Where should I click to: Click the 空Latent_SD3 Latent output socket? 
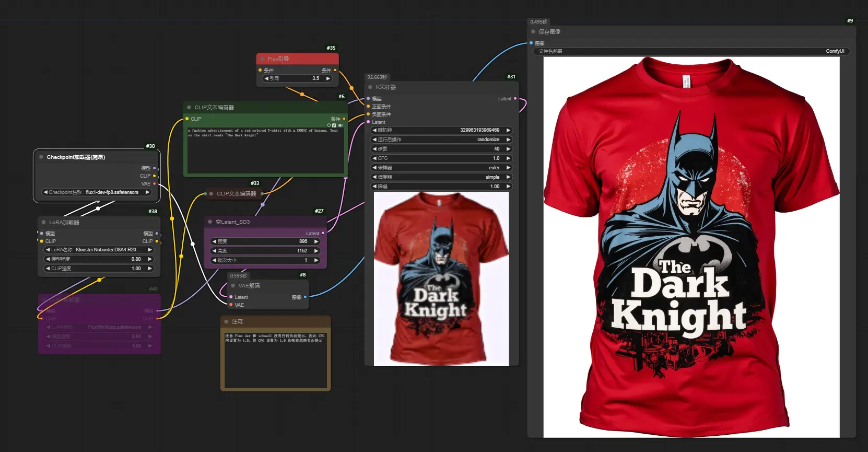(323, 233)
